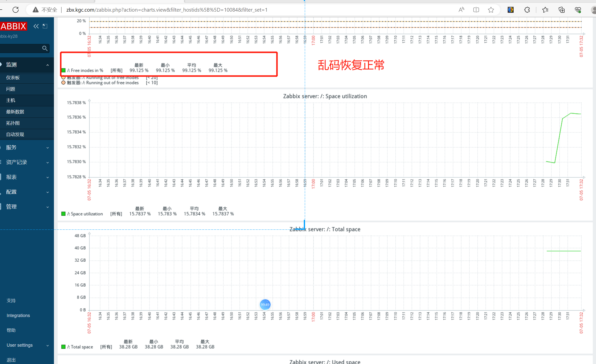Click the not-secure warning triangle icon

coord(36,10)
